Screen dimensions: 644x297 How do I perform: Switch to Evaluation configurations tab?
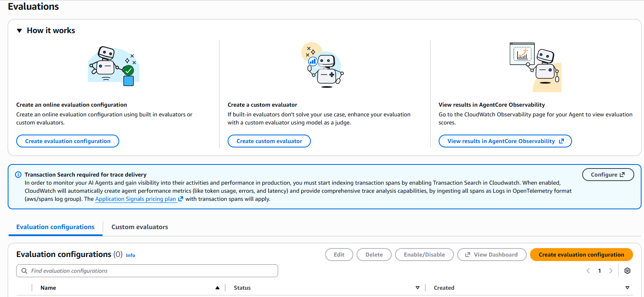coord(55,227)
